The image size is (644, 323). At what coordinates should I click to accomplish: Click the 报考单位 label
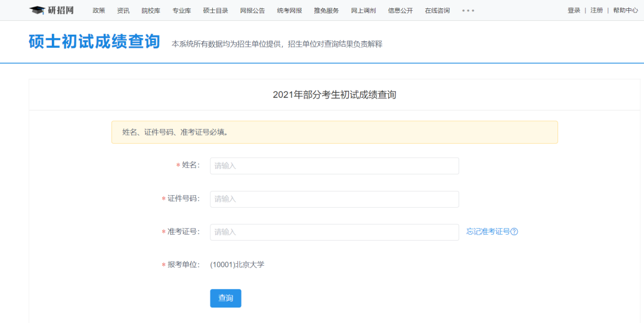click(x=183, y=264)
